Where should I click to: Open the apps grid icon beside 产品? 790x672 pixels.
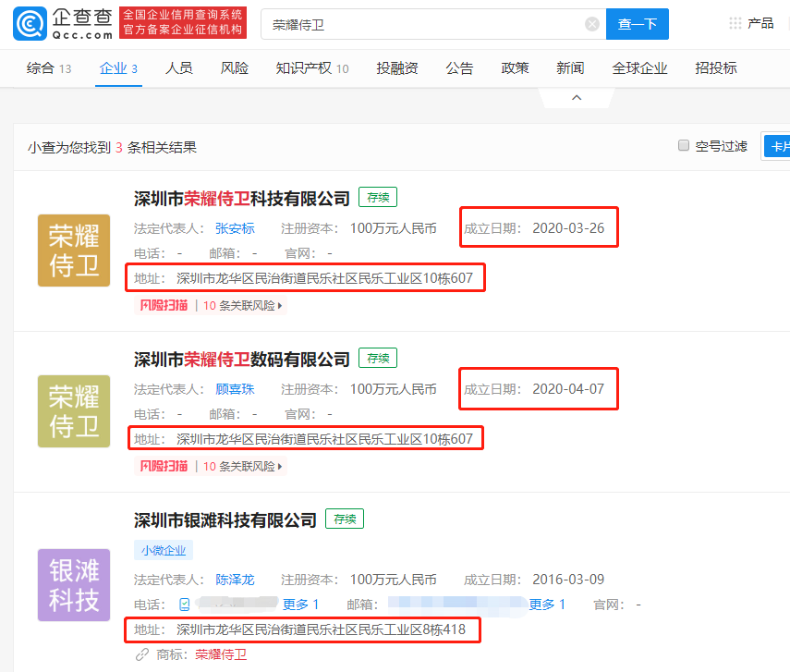[735, 23]
